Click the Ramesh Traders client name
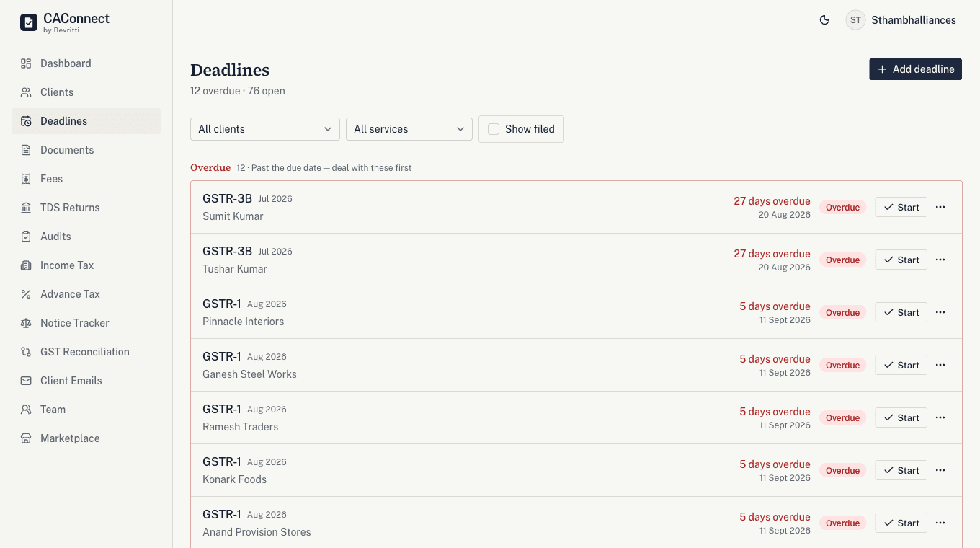Viewport: 980px width, 548px height. click(240, 427)
